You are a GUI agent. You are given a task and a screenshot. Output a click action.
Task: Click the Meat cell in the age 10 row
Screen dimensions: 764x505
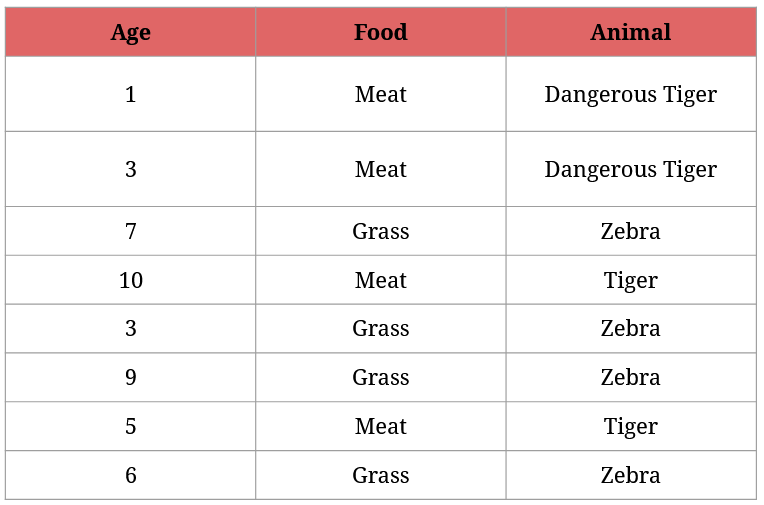[x=380, y=280]
